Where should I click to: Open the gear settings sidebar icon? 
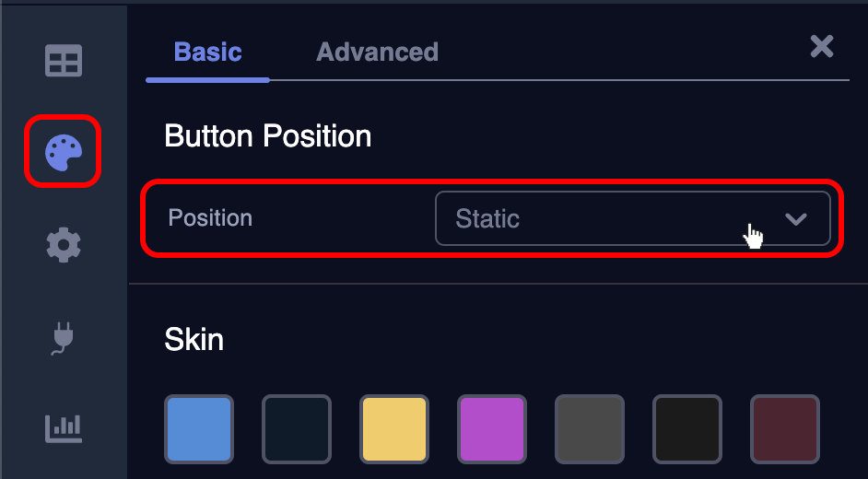pos(64,245)
